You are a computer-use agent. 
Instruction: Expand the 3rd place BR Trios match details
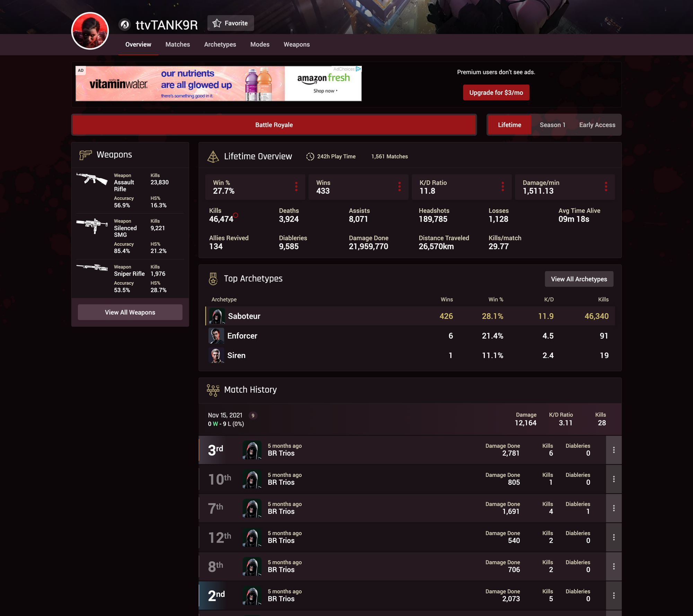click(614, 450)
